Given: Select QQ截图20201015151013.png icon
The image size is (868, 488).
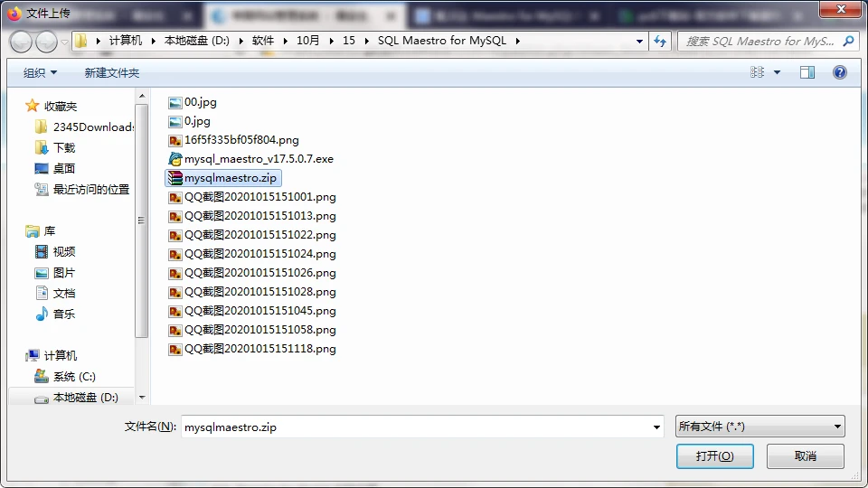Looking at the screenshot, I should [x=175, y=216].
